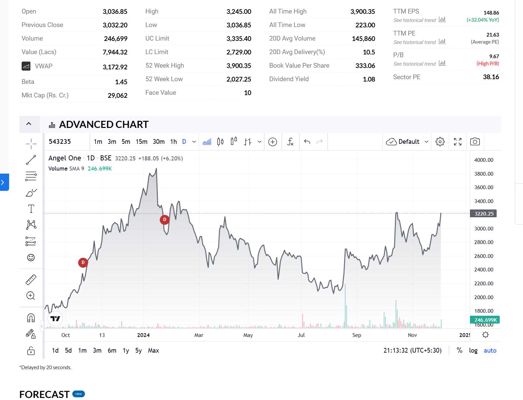Viewport: 523px width, 400px height.
Task: Open chart settings gear in top toolbar
Action: click(x=440, y=142)
